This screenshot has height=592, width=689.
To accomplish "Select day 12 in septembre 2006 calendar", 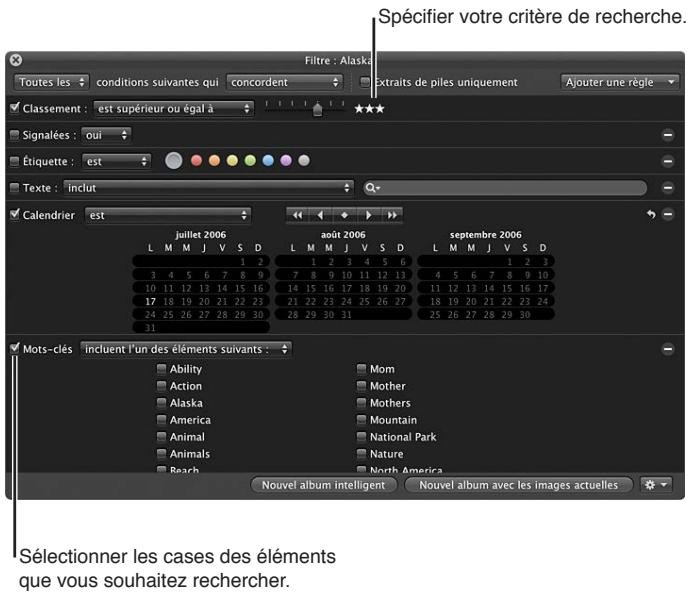I will coord(453,288).
